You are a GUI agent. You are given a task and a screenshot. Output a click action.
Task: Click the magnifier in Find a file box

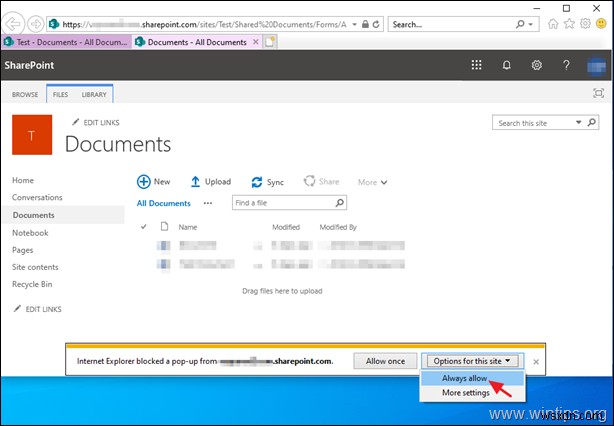point(340,202)
